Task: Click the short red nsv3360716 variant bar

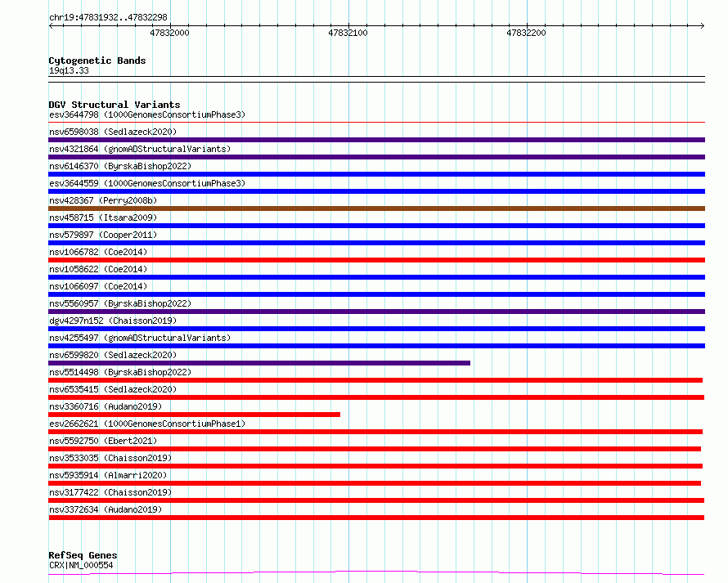Action: coord(194,415)
